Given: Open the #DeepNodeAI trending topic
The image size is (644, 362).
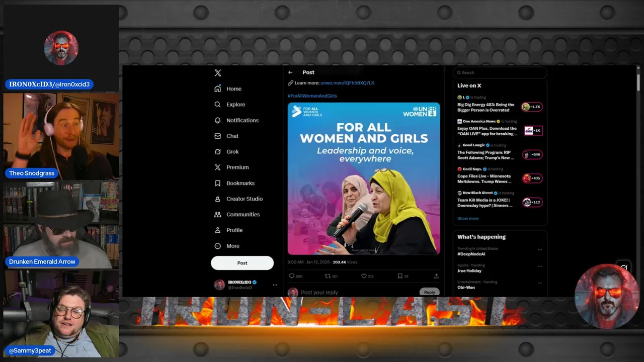Looking at the screenshot, I should pyautogui.click(x=471, y=254).
